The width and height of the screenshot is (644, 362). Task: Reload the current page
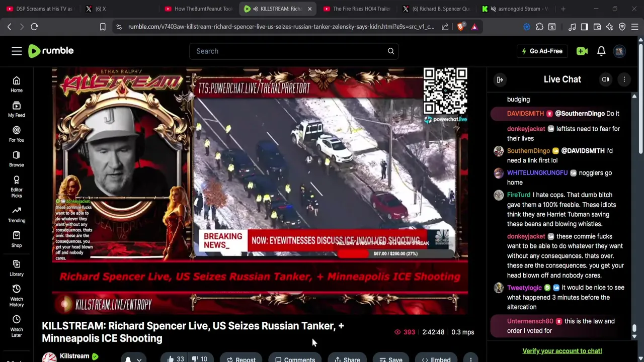[34, 27]
